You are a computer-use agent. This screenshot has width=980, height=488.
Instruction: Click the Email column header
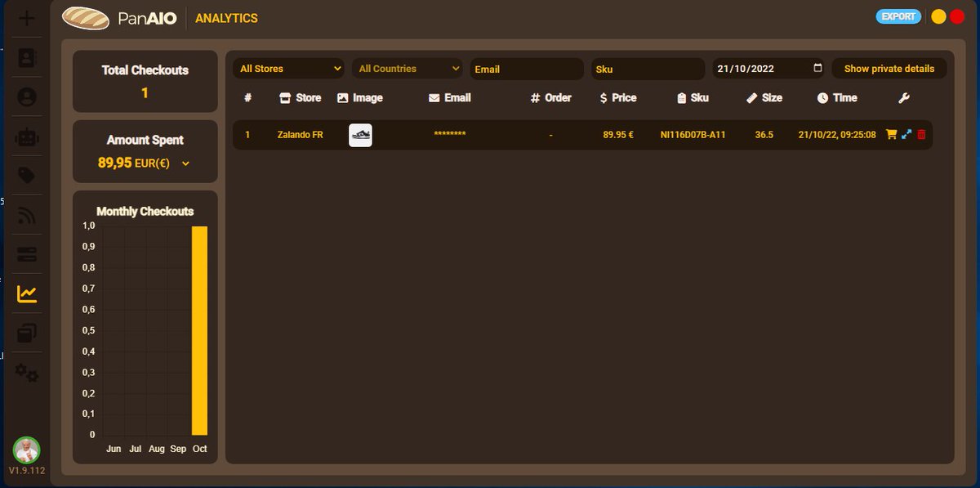click(x=449, y=98)
